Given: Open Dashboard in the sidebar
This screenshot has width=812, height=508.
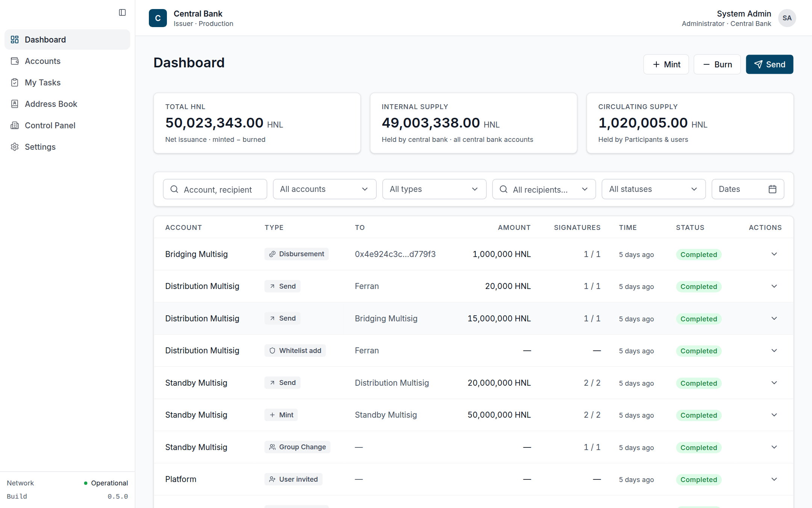Looking at the screenshot, I should coord(67,40).
